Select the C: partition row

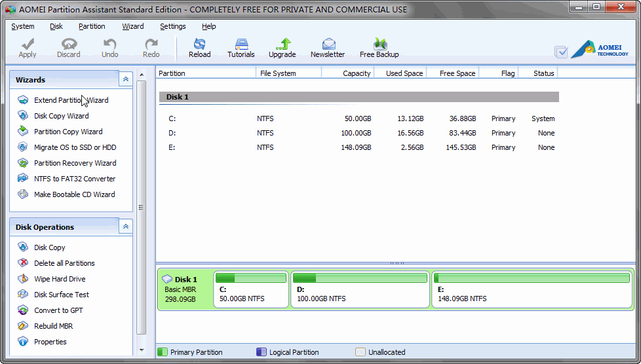pos(359,118)
